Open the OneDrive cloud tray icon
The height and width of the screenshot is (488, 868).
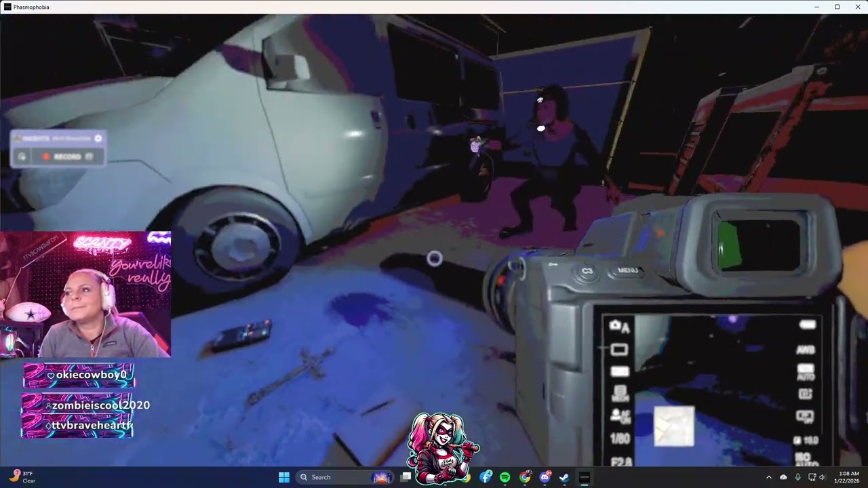pyautogui.click(x=783, y=477)
